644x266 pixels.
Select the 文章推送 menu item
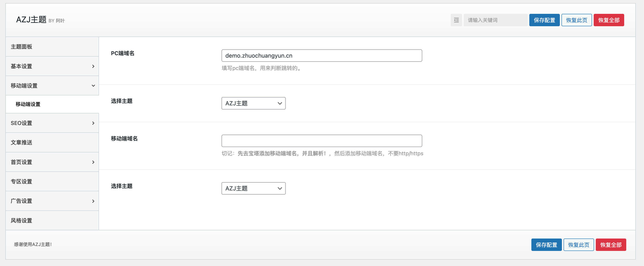coord(52,142)
